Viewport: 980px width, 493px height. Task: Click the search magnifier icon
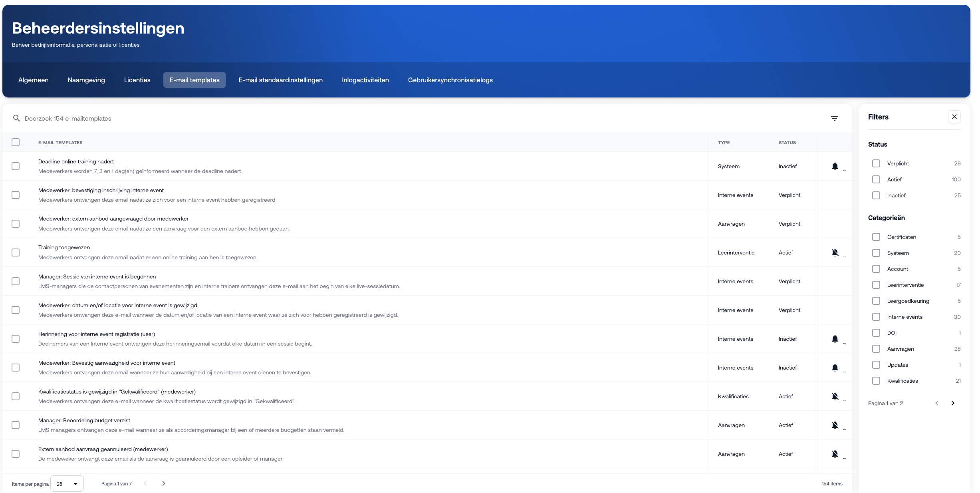pyautogui.click(x=16, y=118)
